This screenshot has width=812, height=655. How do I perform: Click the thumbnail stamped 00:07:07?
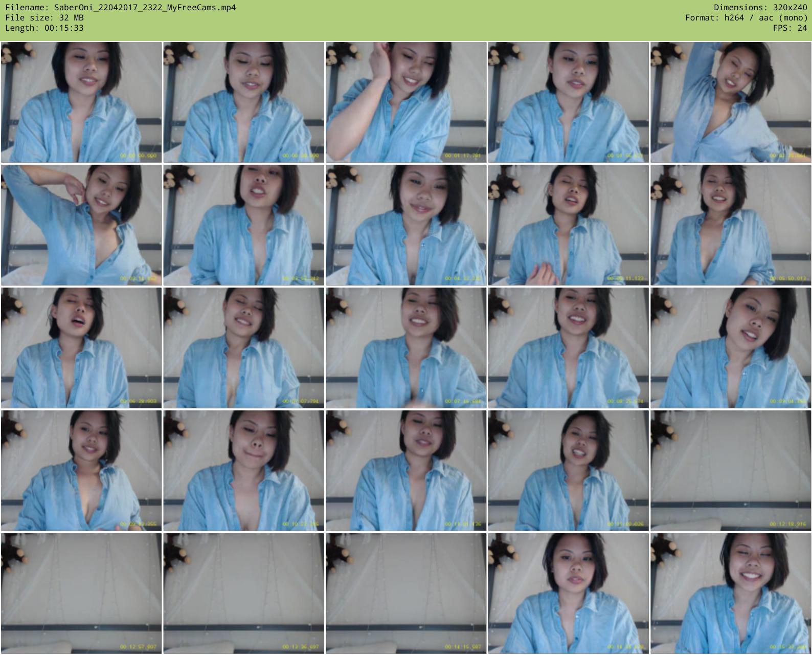click(x=243, y=348)
